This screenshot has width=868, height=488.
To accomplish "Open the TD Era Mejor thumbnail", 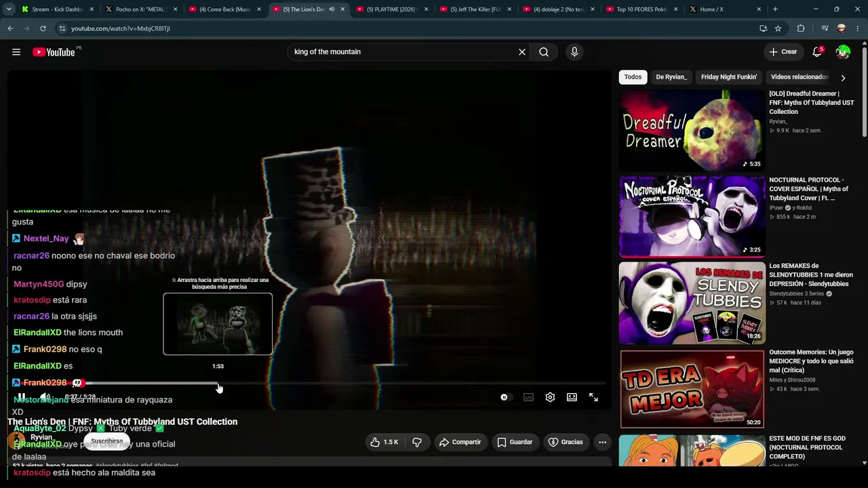I will [692, 388].
